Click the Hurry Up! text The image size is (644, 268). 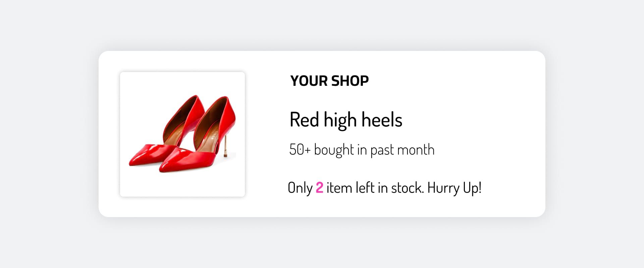(454, 188)
